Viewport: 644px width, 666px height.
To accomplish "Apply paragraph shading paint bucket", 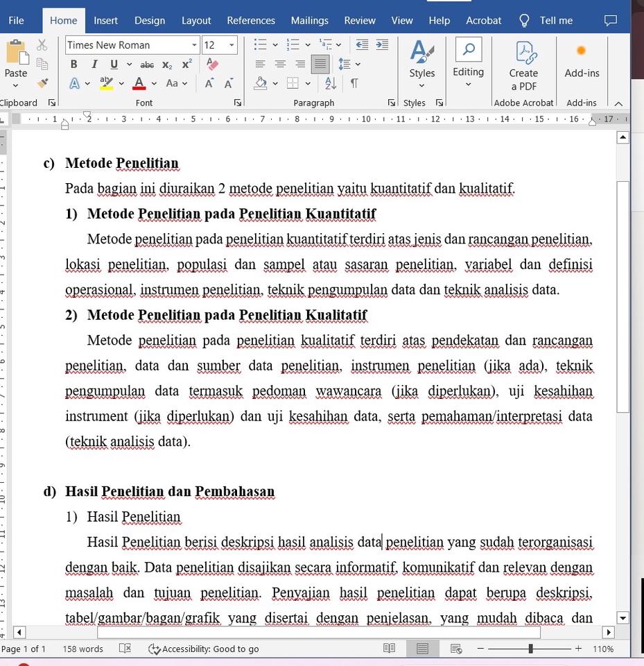I will point(260,83).
